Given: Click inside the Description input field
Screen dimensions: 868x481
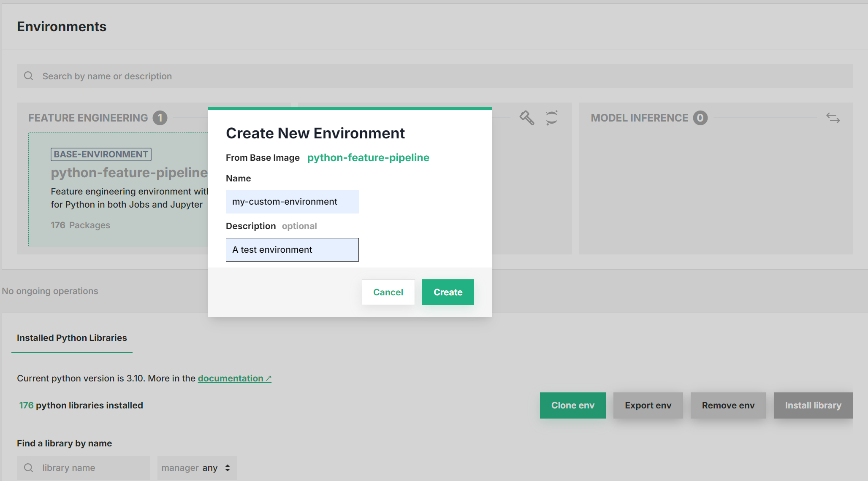Looking at the screenshot, I should [x=292, y=249].
